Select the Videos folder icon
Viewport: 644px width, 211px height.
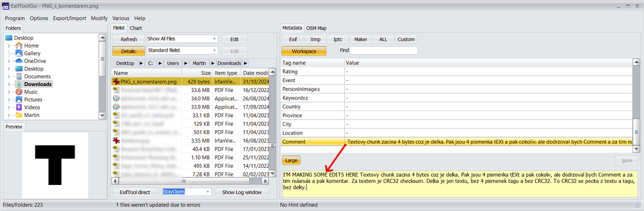[x=19, y=107]
